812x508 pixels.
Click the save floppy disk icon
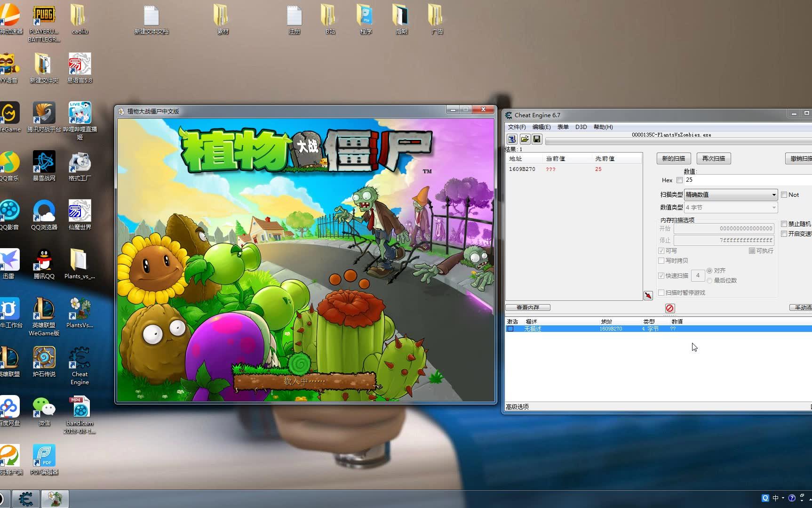(x=537, y=139)
